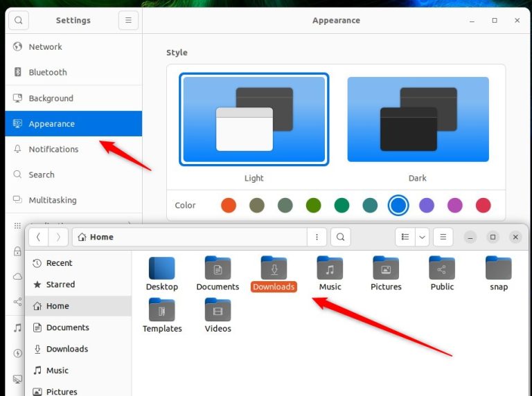Go back in Files window
The image size is (532, 396).
coord(39,237)
